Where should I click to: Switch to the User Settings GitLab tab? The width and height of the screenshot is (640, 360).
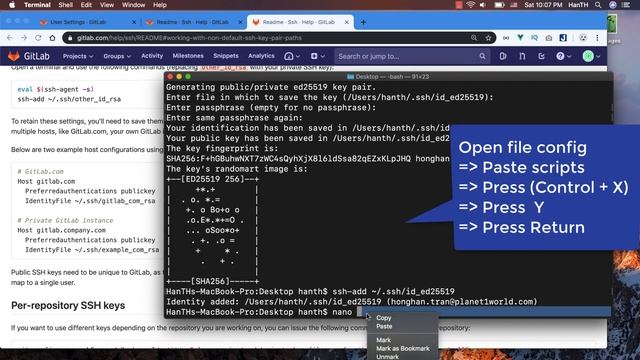click(78, 22)
